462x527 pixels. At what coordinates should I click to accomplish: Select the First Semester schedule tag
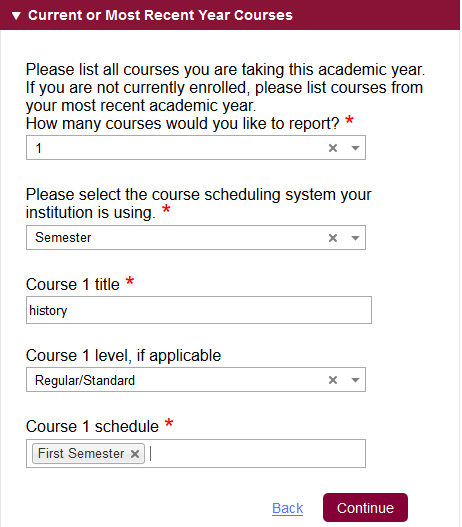point(81,453)
